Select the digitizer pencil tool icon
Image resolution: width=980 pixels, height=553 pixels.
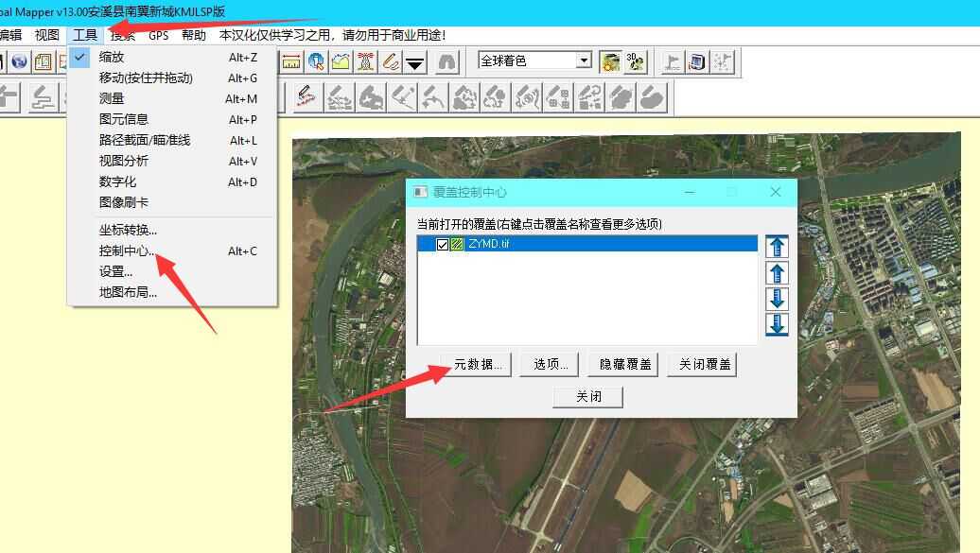(x=392, y=60)
